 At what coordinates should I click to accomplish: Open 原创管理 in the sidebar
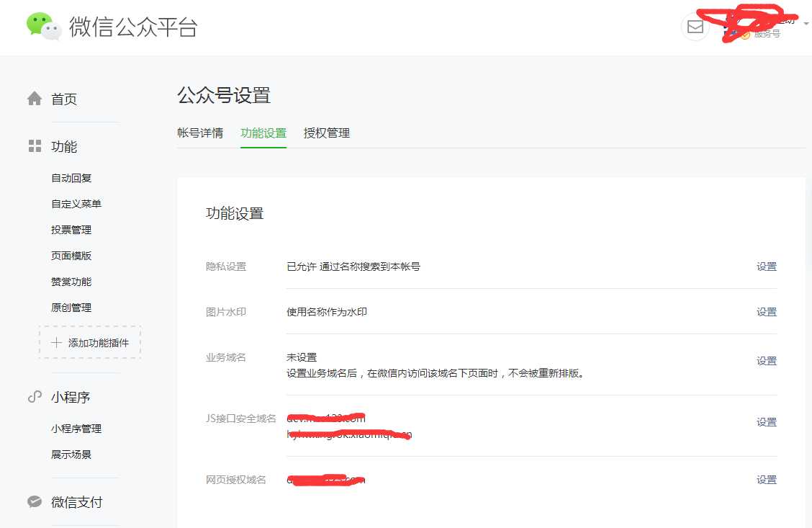point(71,308)
